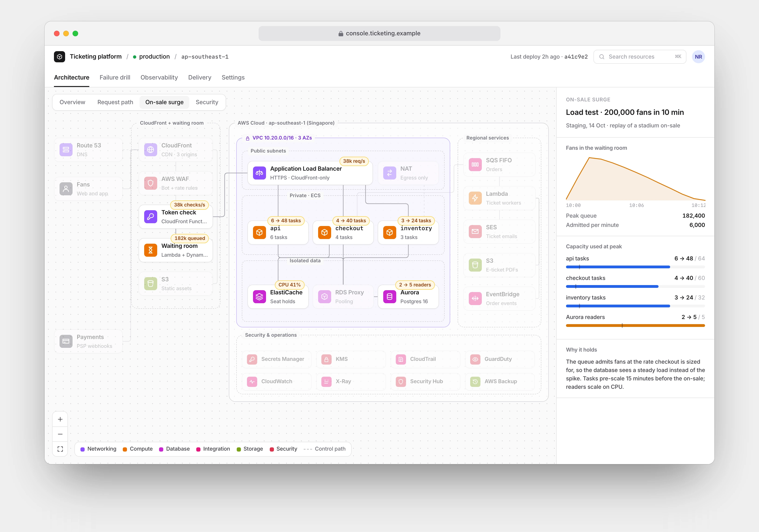Click the api tasks capacity bar
This screenshot has height=532, width=759.
coord(635,267)
